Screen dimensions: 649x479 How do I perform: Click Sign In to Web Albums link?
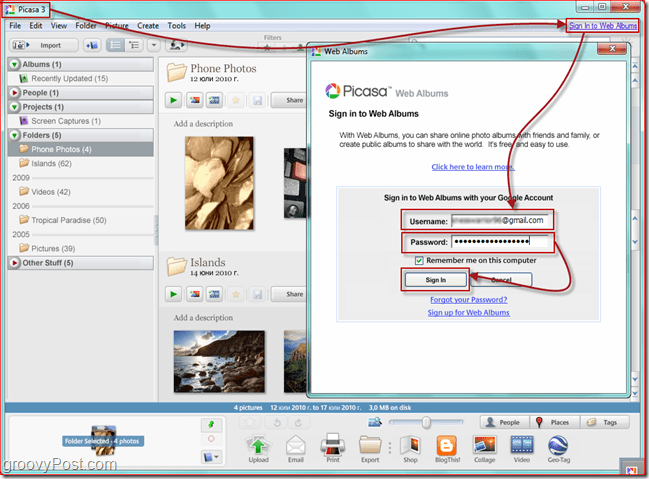point(603,26)
